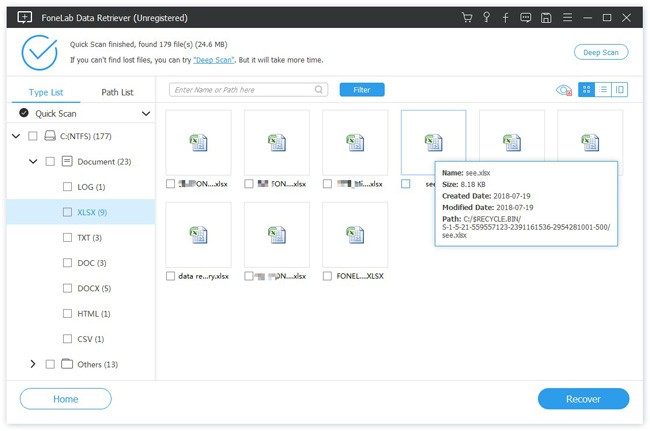The height and width of the screenshot is (431, 650).
Task: Select the DOCX (5) tree label
Action: (x=94, y=288)
